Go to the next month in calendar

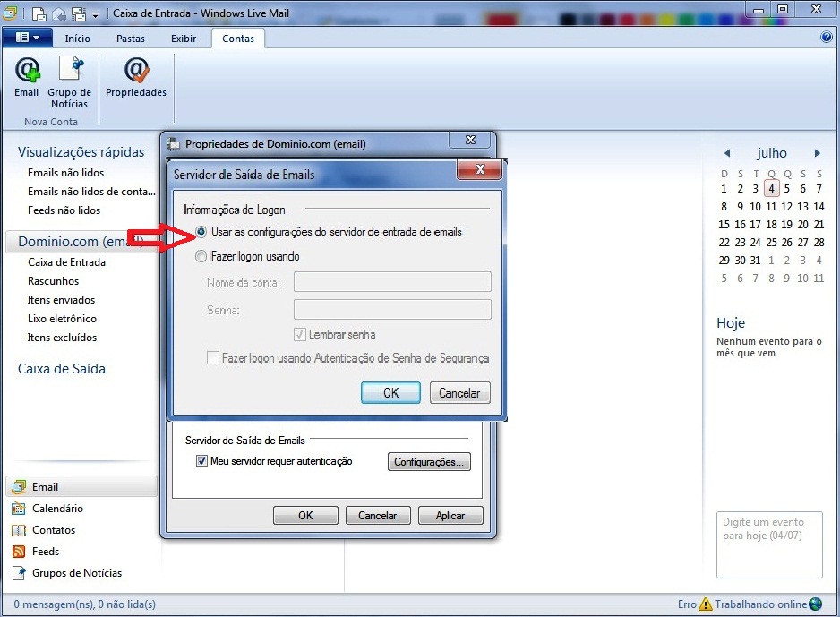coord(817,153)
